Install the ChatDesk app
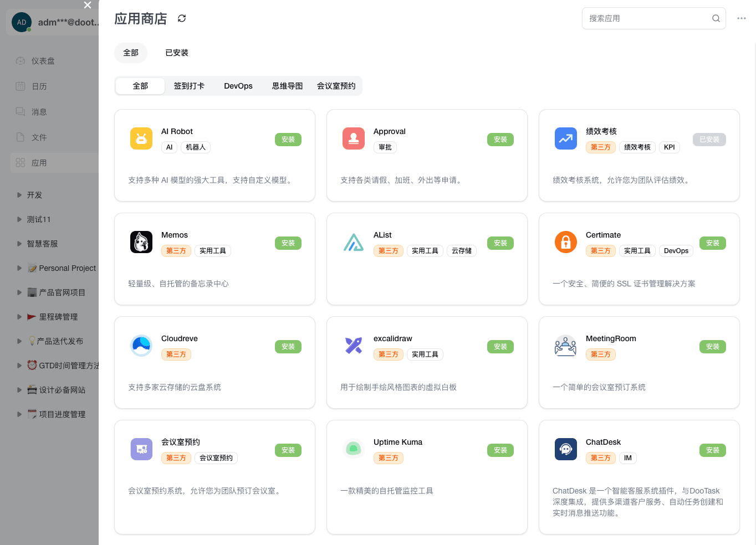Screen dimensions: 756x545 pyautogui.click(x=713, y=450)
